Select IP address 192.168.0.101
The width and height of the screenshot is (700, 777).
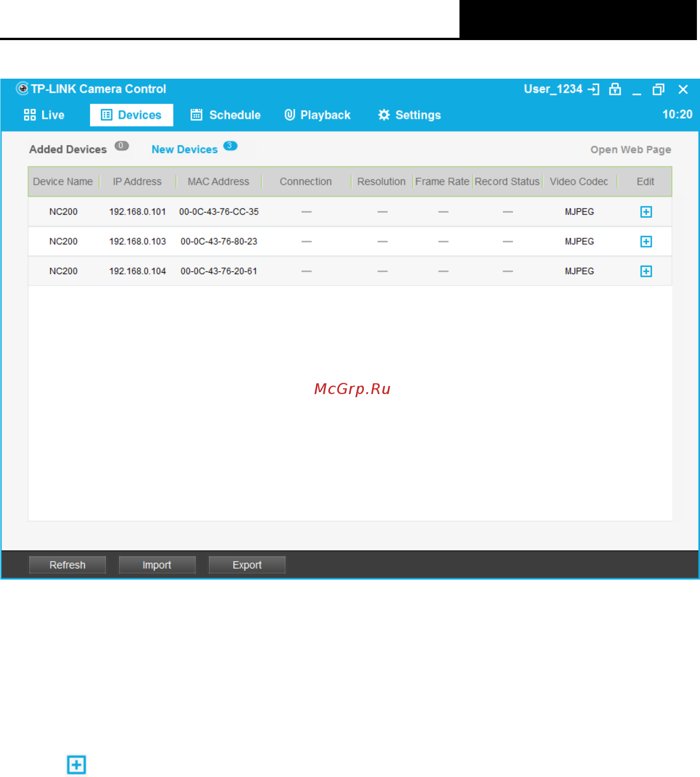tap(138, 212)
